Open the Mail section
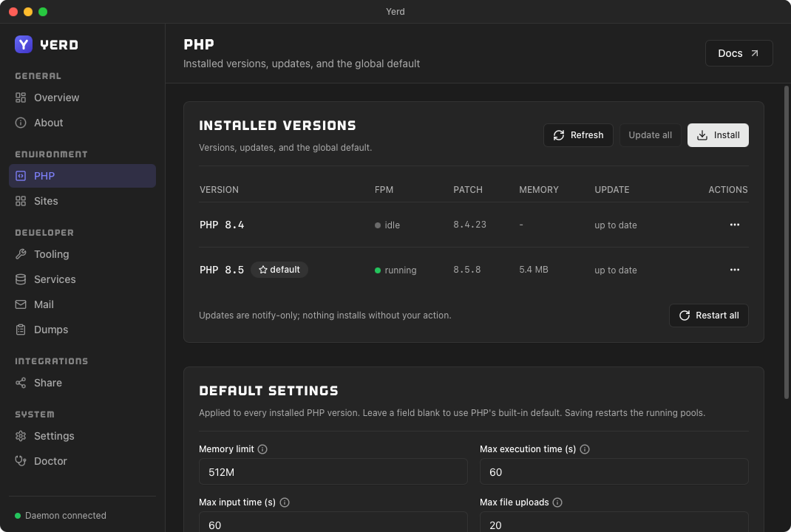The width and height of the screenshot is (791, 532). point(82,304)
